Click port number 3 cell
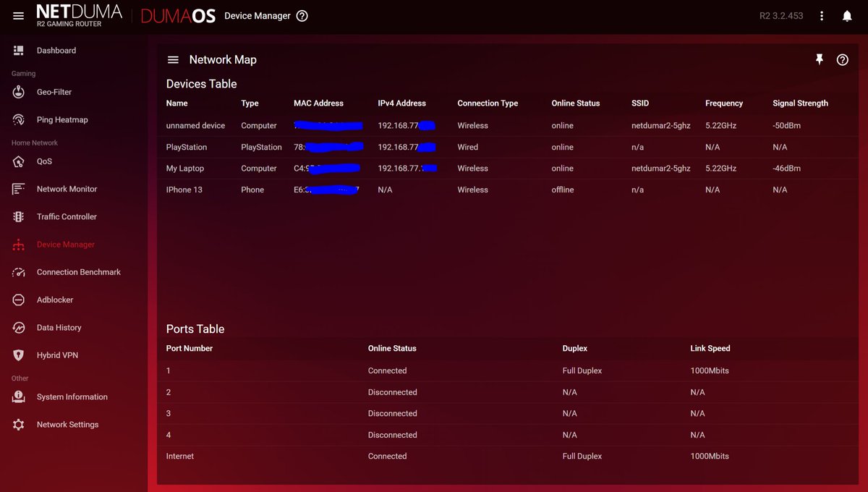The width and height of the screenshot is (868, 492). tap(169, 414)
